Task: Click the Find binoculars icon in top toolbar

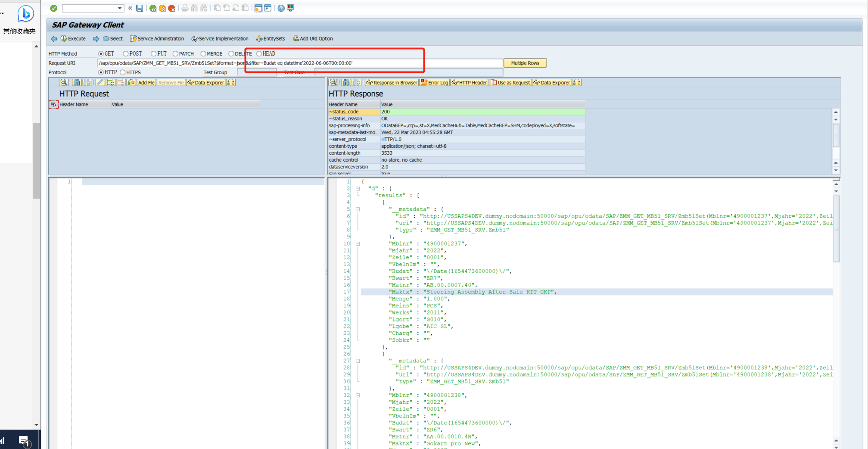Action: point(194,8)
